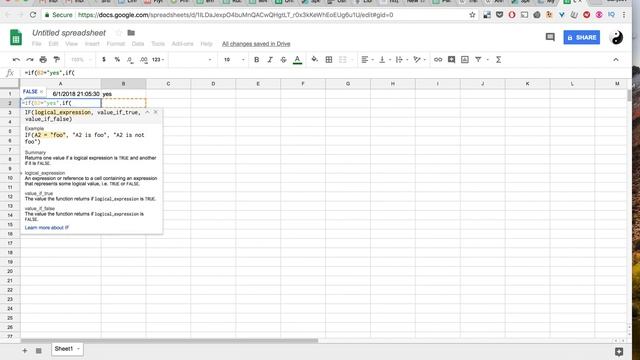
Task: Open Learn more about IF link
Action: tap(47, 227)
